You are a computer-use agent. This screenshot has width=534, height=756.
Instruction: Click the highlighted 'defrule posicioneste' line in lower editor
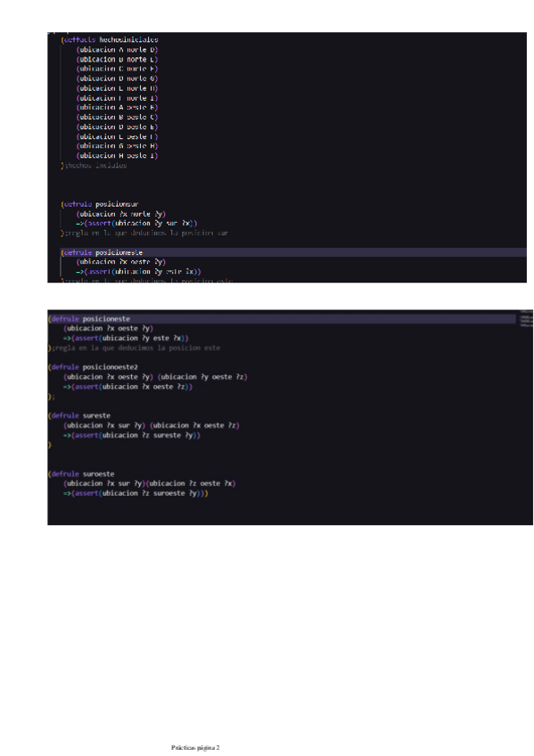click(x=282, y=318)
